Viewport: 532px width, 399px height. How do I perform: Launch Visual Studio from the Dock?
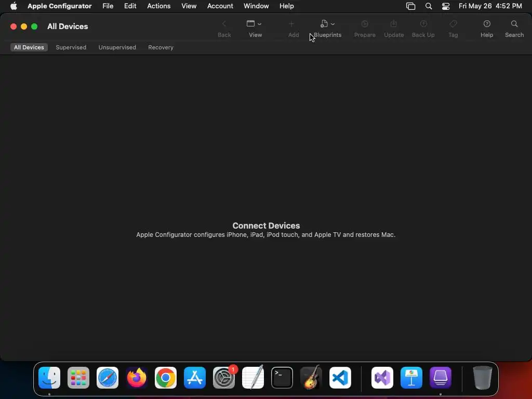(382, 378)
